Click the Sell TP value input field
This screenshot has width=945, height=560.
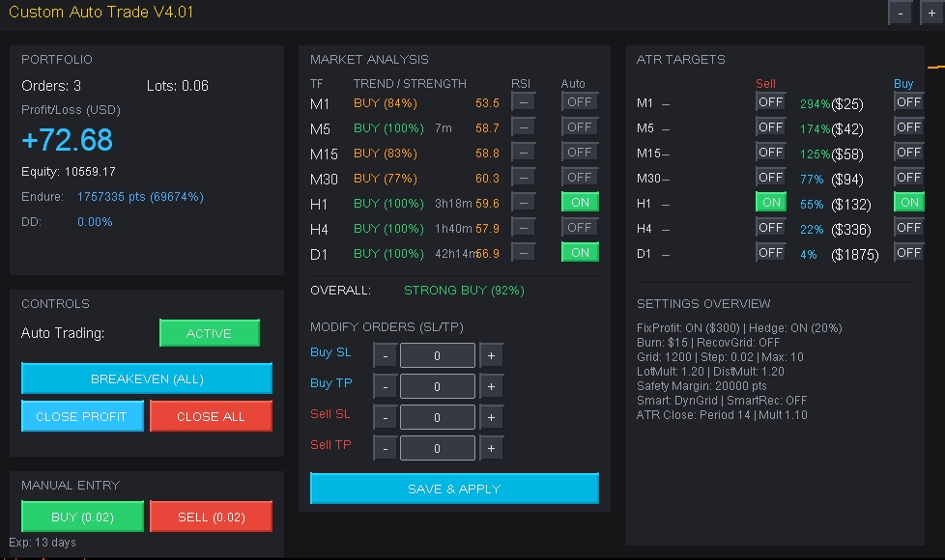click(437, 449)
